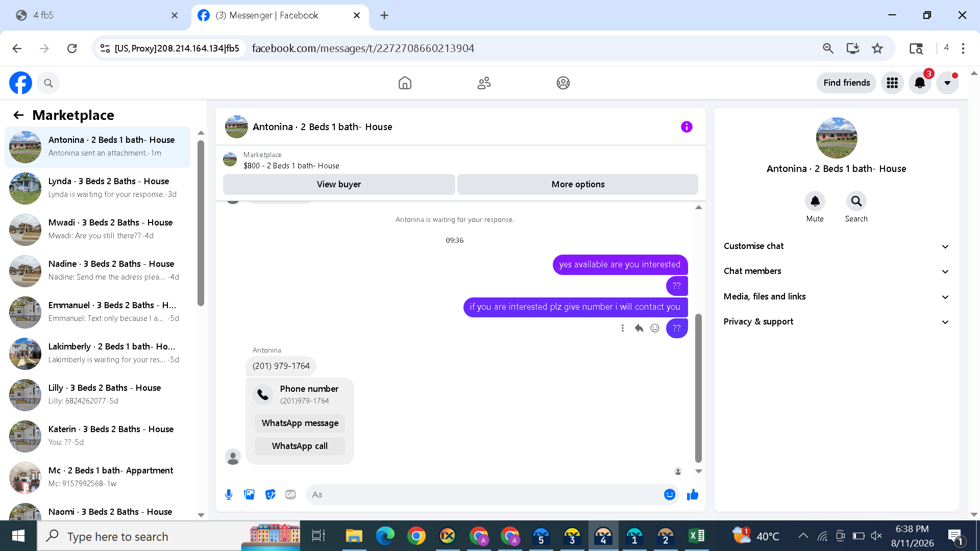The width and height of the screenshot is (980, 551).
Task: Open File Explorer from taskbar
Action: point(354,536)
